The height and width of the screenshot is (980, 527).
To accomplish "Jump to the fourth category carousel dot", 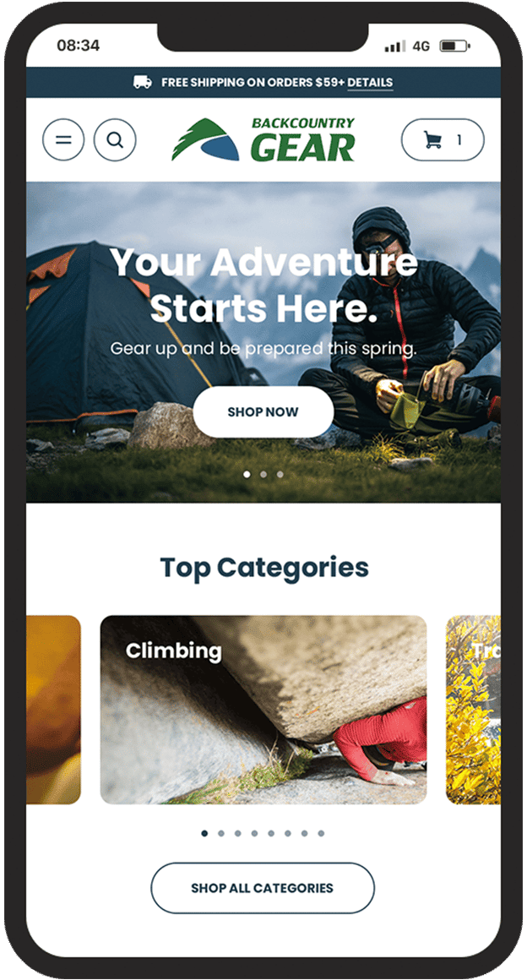I will point(254,833).
